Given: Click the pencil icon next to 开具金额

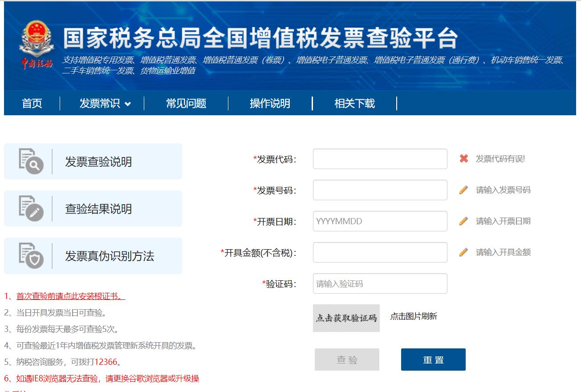Looking at the screenshot, I should [x=464, y=252].
